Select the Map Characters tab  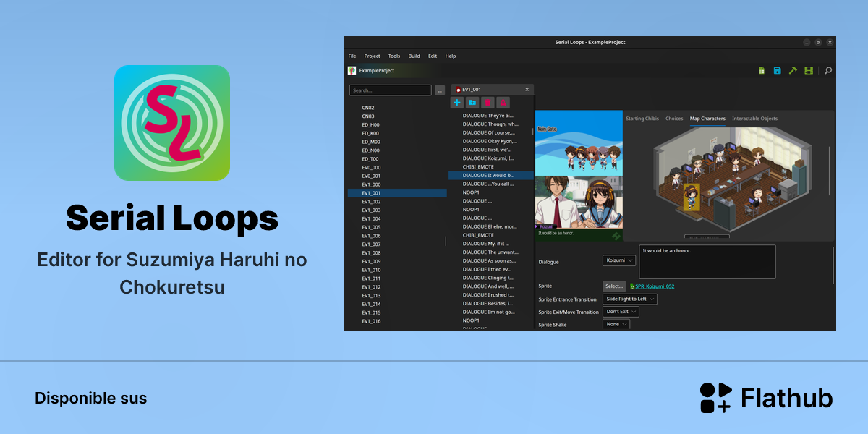pos(707,119)
